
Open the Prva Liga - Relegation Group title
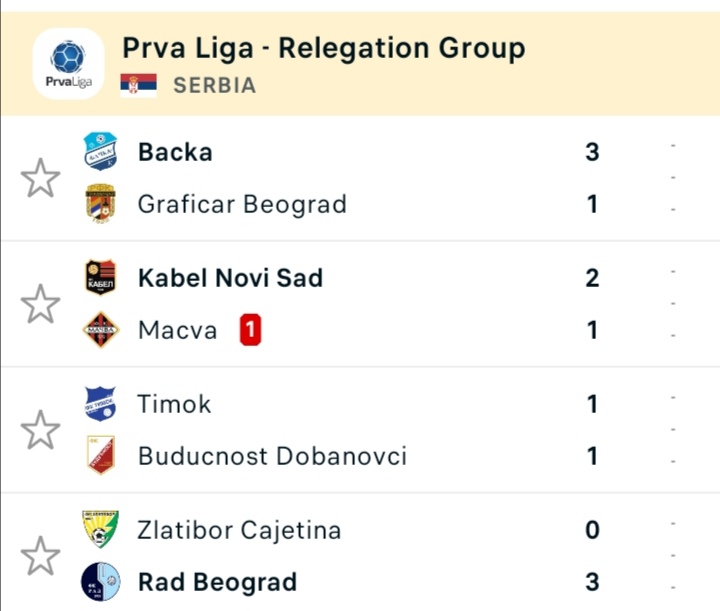point(323,48)
